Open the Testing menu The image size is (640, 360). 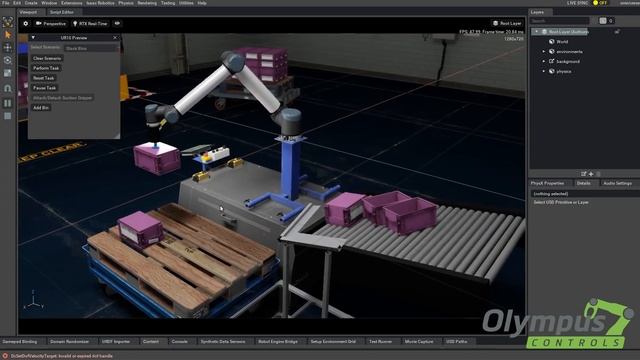(x=168, y=3)
